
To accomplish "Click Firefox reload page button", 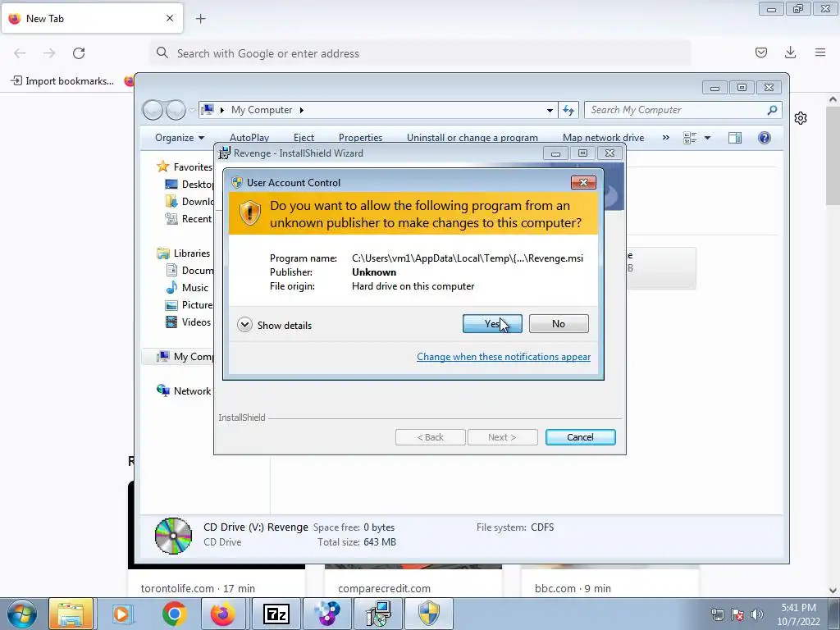I will (x=79, y=53).
